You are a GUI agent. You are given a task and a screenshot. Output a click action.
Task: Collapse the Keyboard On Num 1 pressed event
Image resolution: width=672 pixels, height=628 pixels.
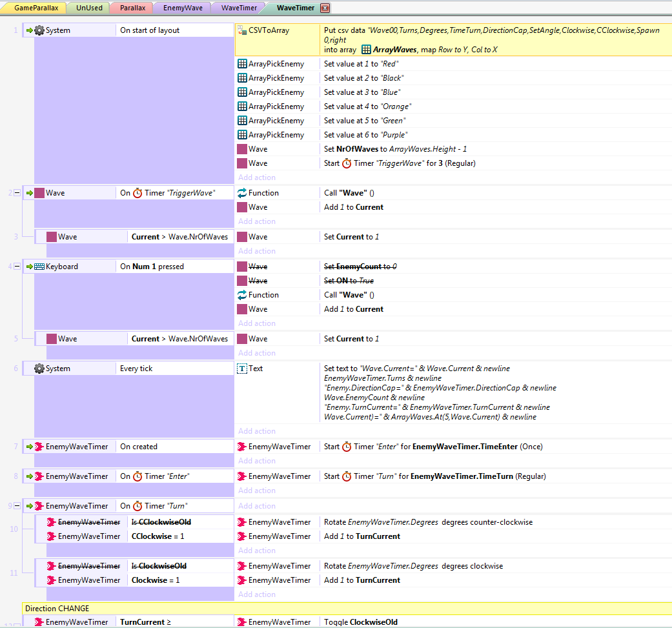pyautogui.click(x=17, y=266)
